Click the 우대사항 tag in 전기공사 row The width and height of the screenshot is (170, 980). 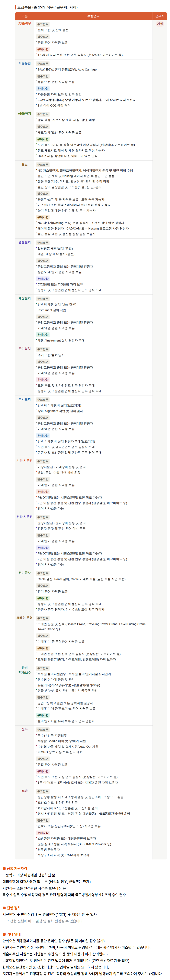click(43, 598)
